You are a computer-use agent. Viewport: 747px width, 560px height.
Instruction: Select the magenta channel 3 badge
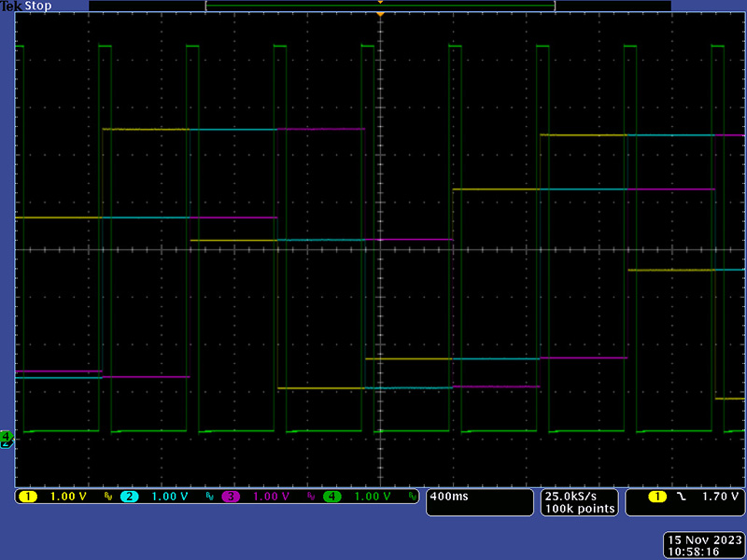pos(231,497)
